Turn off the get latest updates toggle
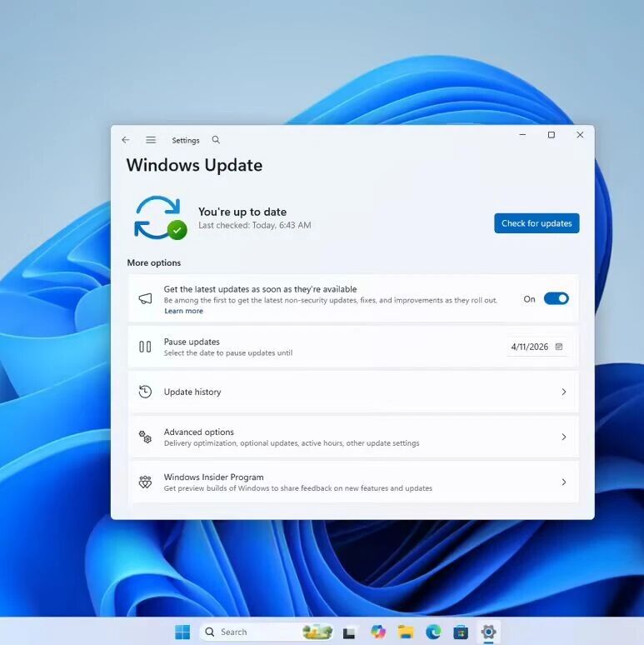 pos(556,298)
